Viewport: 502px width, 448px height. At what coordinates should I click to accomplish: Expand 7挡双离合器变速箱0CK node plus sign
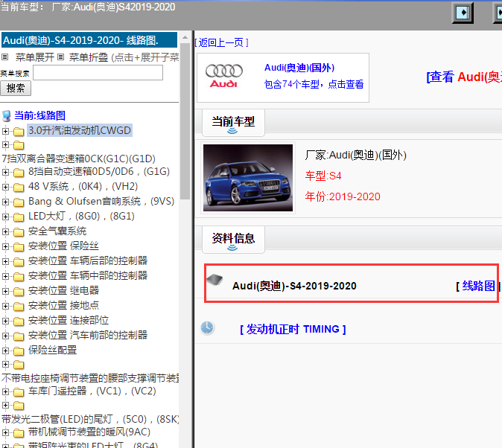(5, 144)
